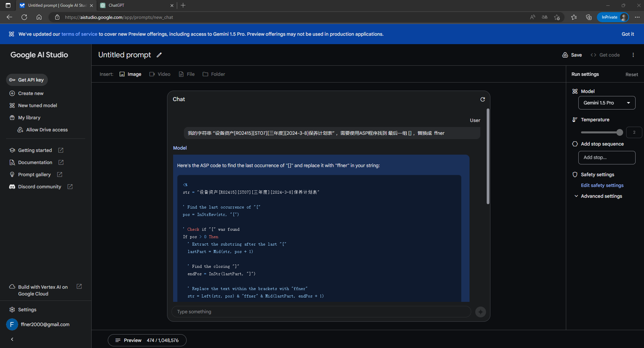Click the Type something message box
The height and width of the screenshot is (348, 644).
[321, 312]
